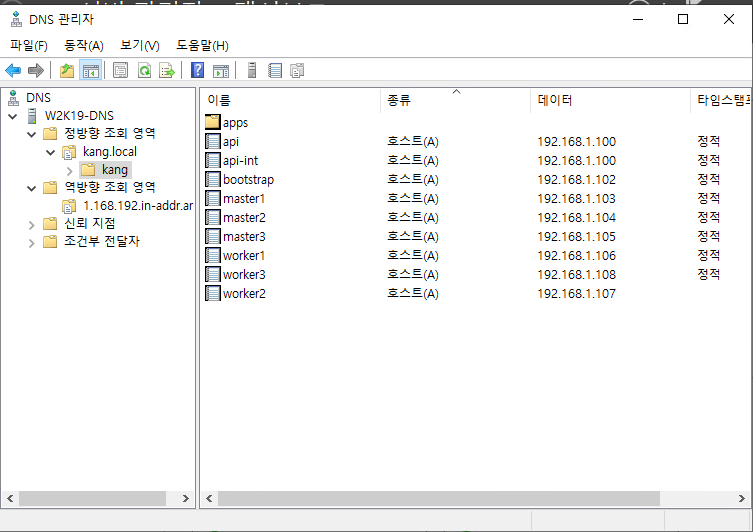Image resolution: width=753 pixels, height=532 pixels.
Task: Click the 신뢰 지점 folder icon
Action: point(50,223)
